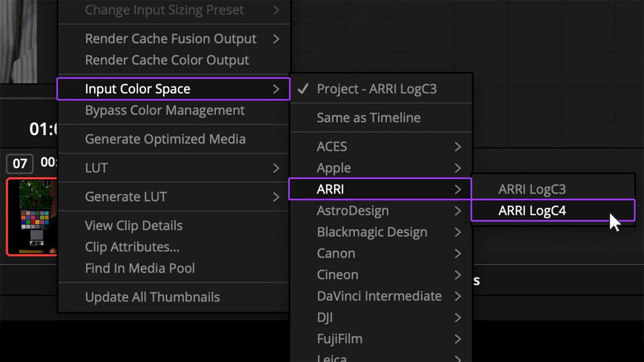Open the Canon submenu
Image resolution: width=644 pixels, height=362 pixels.
point(381,253)
